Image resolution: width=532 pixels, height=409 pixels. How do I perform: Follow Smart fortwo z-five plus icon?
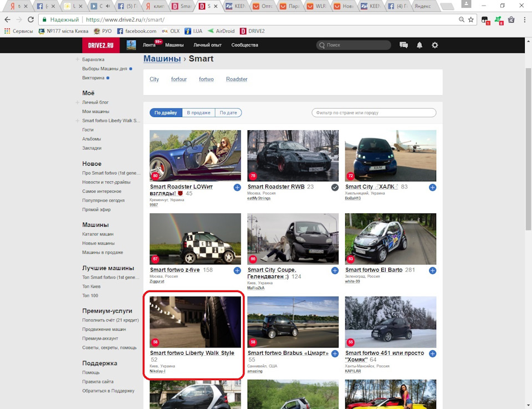[237, 270]
